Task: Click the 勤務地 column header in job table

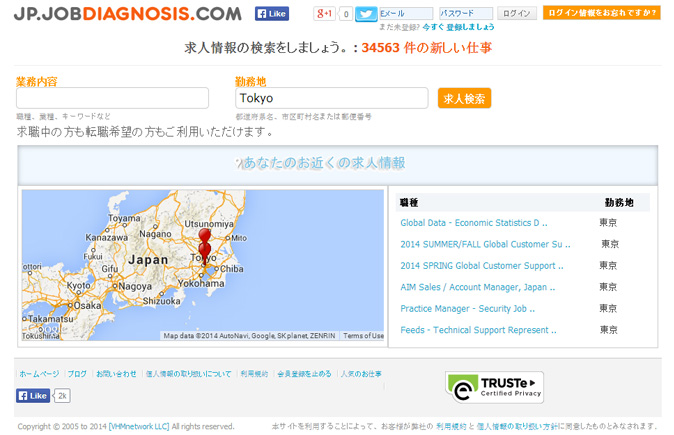Action: (619, 202)
